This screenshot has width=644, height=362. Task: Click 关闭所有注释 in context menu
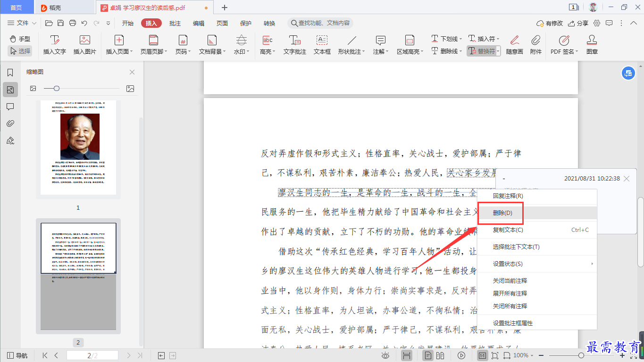537,306
